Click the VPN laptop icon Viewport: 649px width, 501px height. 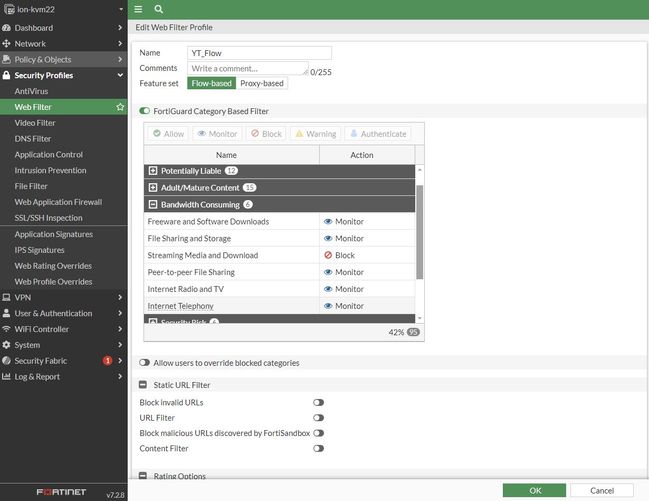(x=6, y=297)
